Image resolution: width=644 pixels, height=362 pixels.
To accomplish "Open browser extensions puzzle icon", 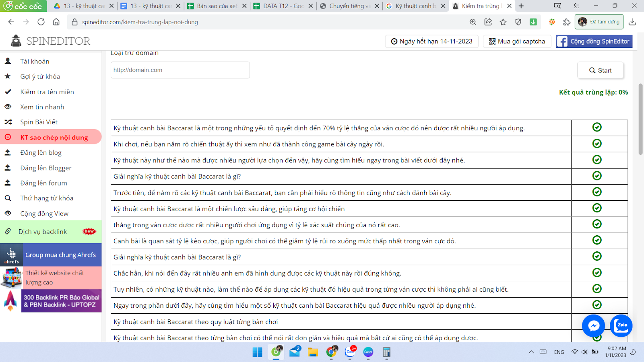I will (567, 22).
